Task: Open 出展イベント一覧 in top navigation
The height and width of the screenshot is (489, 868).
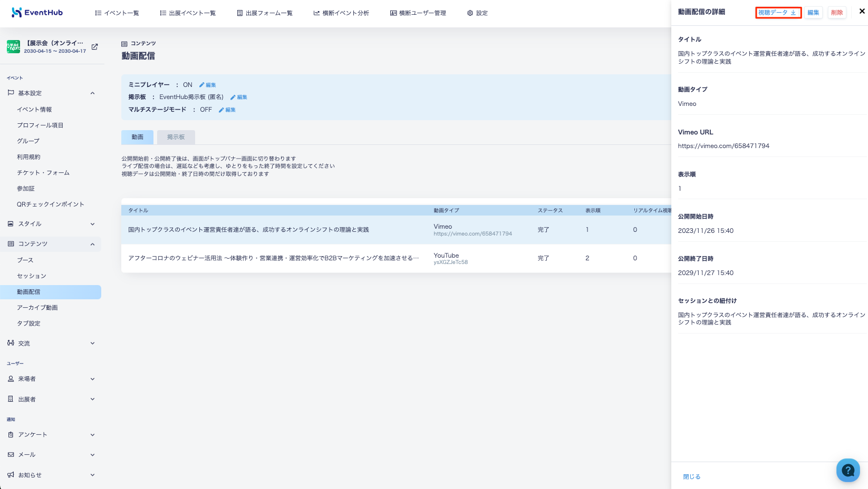Action: 188,13
